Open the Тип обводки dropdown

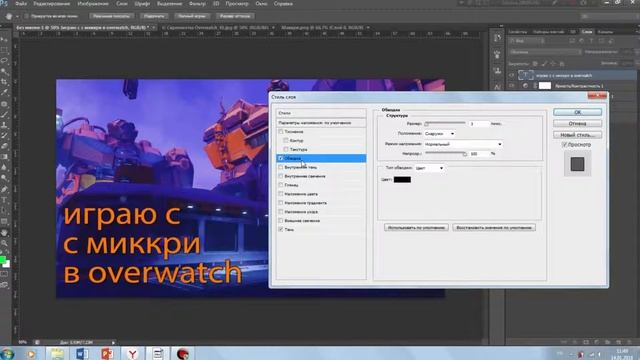point(429,168)
